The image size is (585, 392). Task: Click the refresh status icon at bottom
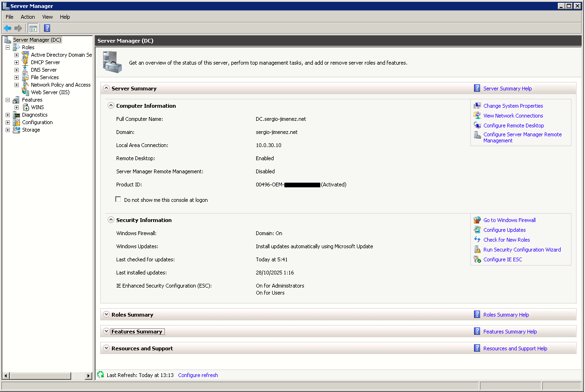click(x=101, y=375)
